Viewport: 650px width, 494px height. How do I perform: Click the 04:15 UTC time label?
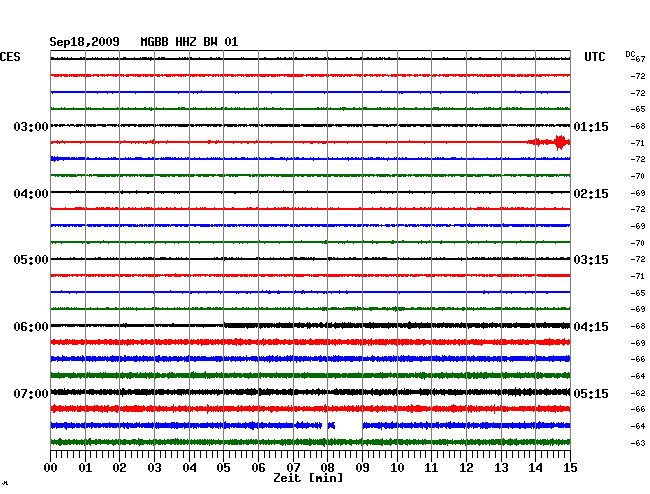point(591,327)
